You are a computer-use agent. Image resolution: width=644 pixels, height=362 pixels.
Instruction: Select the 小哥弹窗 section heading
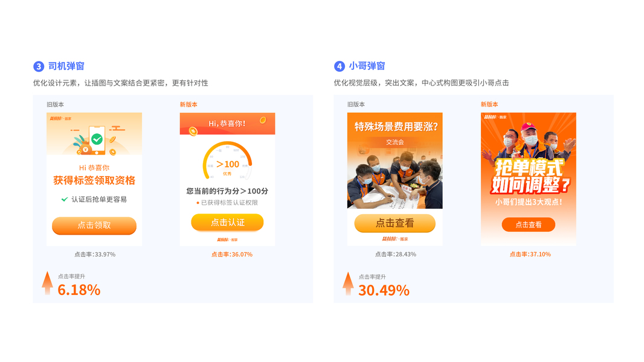coord(367,66)
